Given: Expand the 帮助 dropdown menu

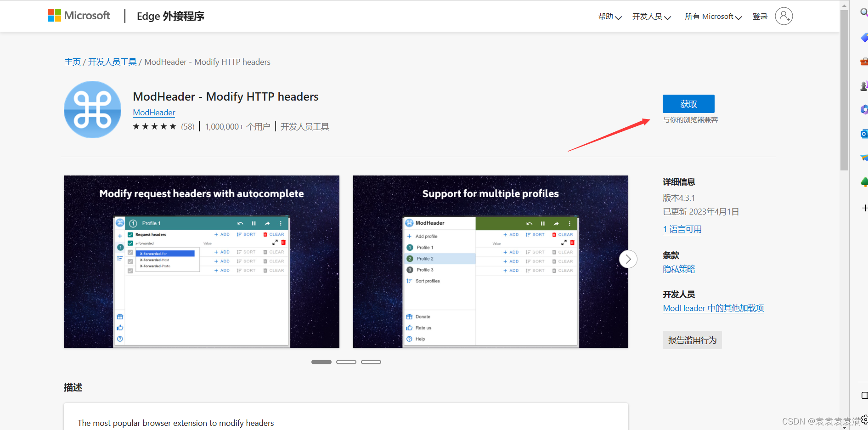Looking at the screenshot, I should tap(610, 17).
